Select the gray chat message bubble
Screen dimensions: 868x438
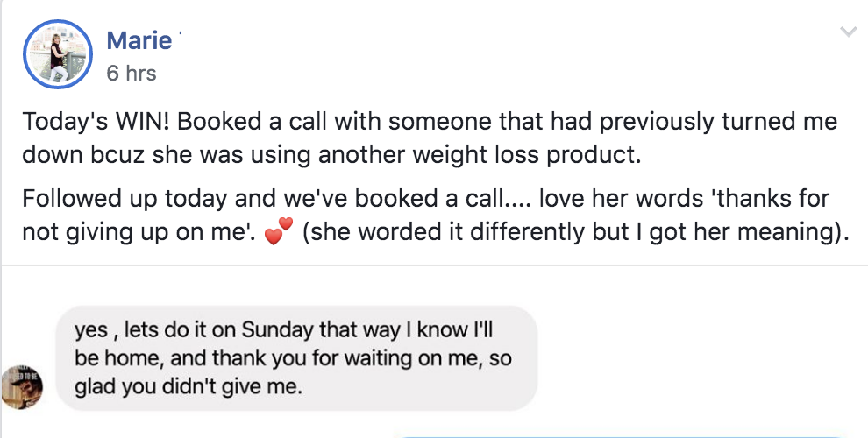tap(296, 357)
